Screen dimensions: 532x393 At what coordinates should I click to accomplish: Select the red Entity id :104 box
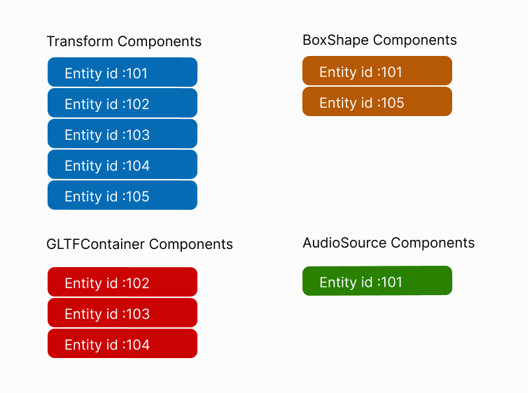122,344
